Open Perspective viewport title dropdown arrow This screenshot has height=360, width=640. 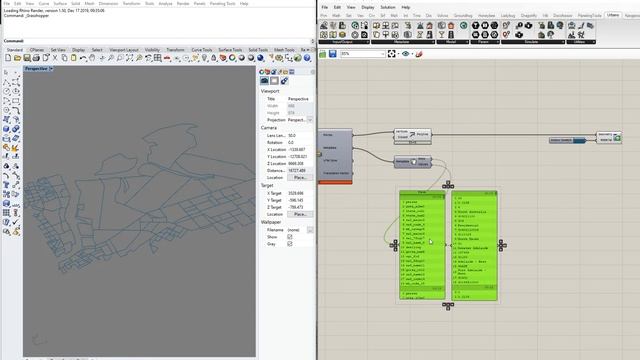point(51,69)
